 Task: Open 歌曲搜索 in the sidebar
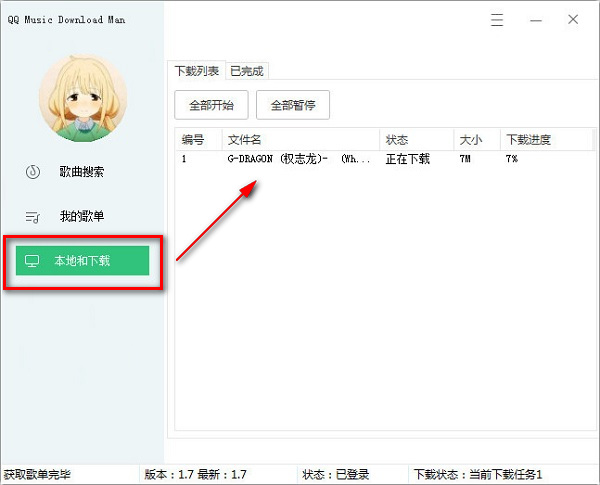[82, 171]
